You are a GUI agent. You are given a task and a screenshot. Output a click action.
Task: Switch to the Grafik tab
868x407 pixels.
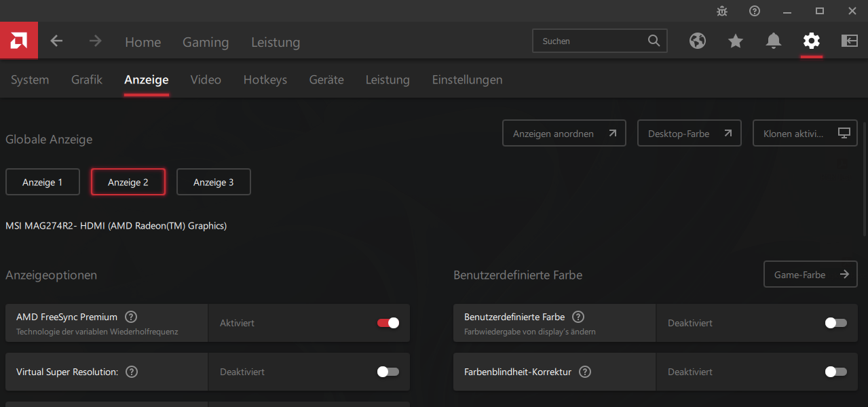(87, 79)
